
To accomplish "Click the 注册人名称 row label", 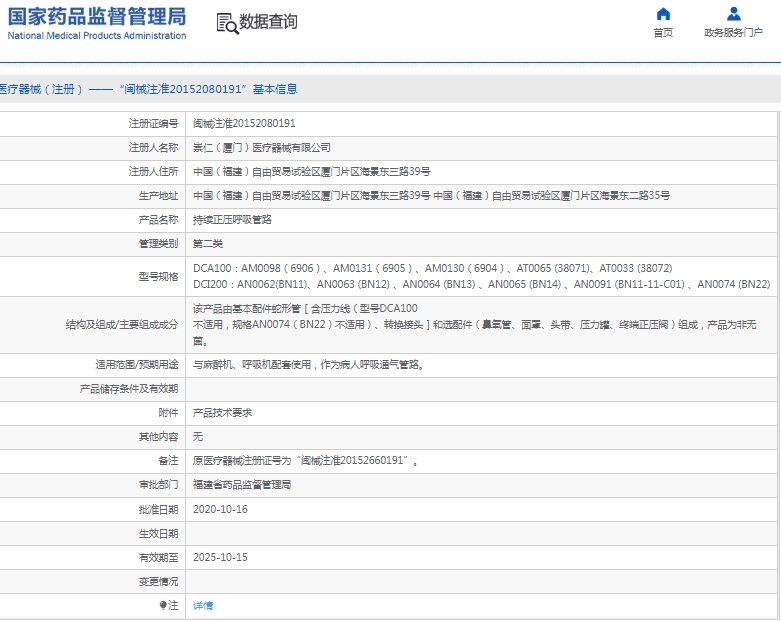I will (153, 147).
